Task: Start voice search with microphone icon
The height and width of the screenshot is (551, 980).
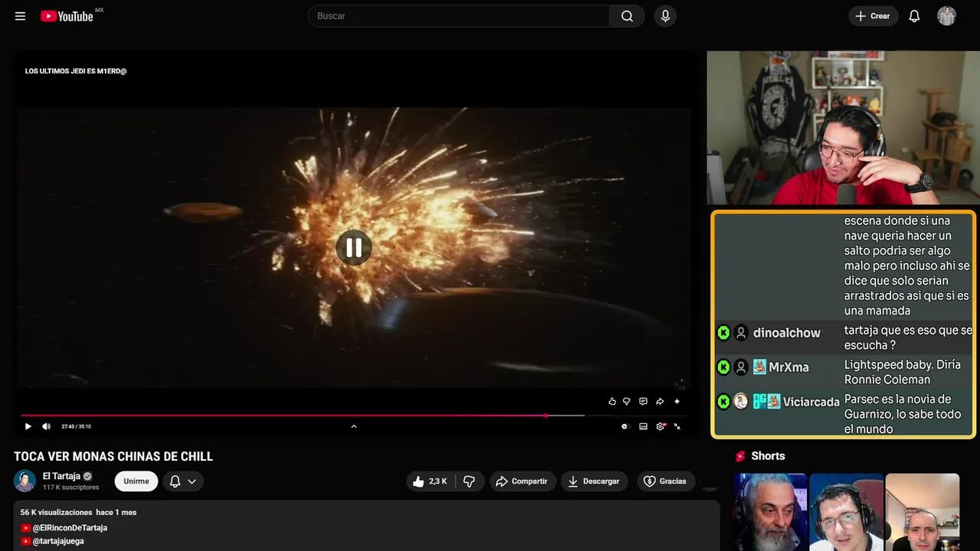Action: [665, 16]
